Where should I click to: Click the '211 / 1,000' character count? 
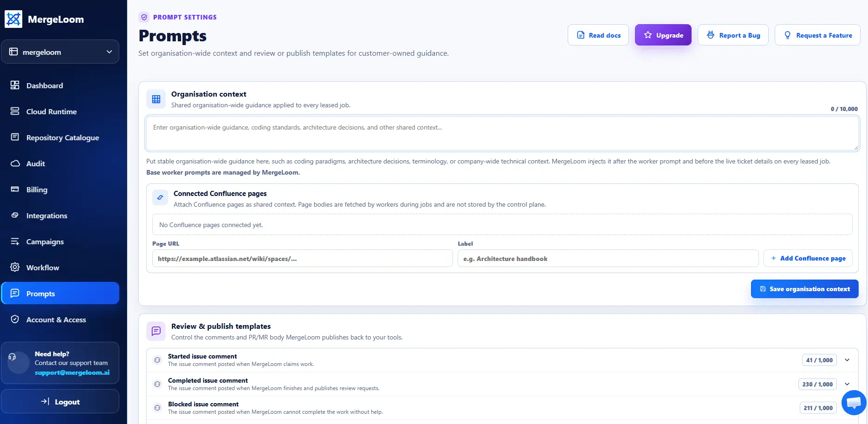[x=818, y=408]
